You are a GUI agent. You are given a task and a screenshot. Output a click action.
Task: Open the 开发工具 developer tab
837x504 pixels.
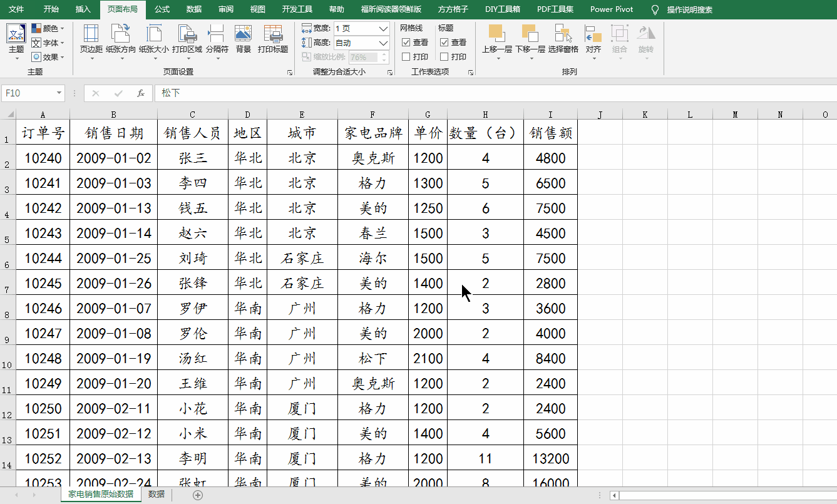coord(297,9)
